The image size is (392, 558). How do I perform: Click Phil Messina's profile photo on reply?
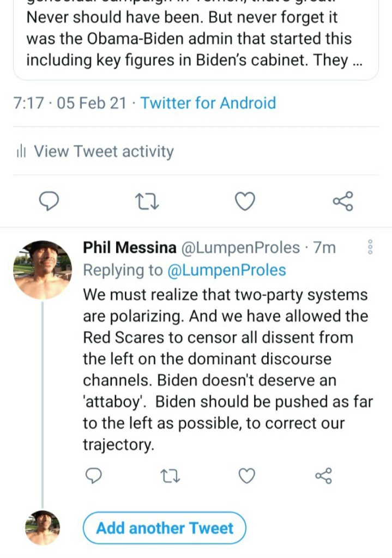tap(42, 270)
